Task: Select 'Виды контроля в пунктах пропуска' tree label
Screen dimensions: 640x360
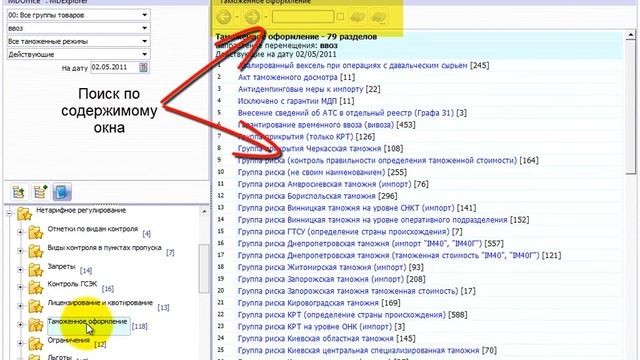Action: 104,248
